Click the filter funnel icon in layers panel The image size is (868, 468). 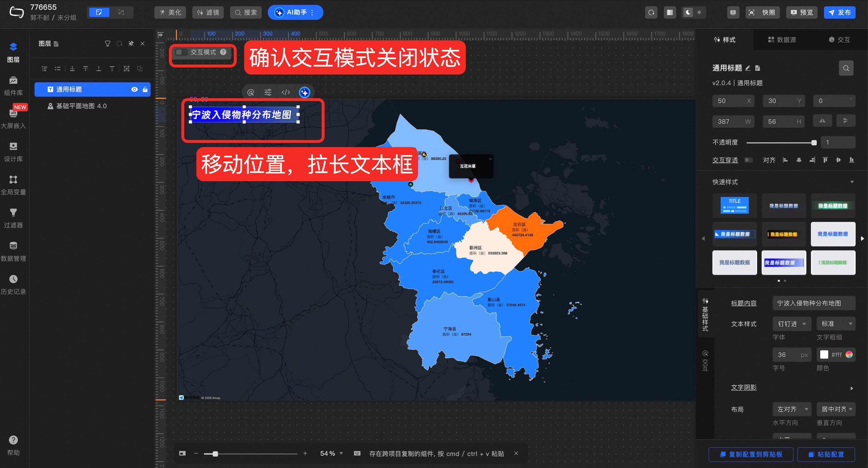108,44
